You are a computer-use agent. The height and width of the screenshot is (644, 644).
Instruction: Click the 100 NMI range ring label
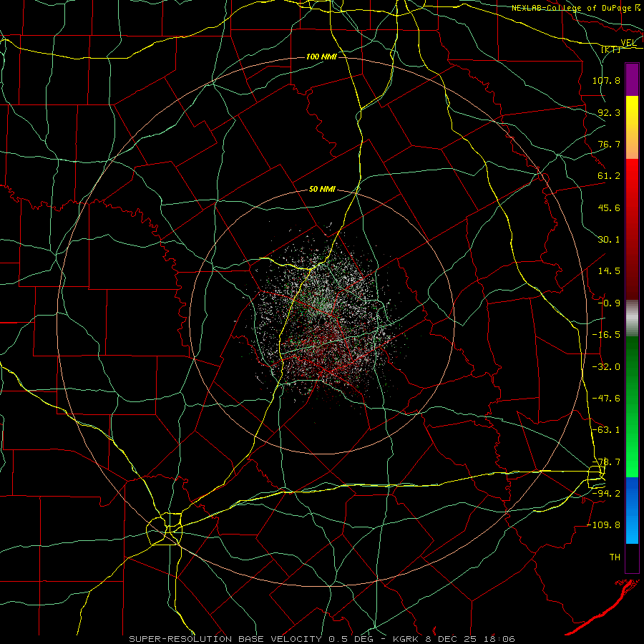click(x=321, y=57)
